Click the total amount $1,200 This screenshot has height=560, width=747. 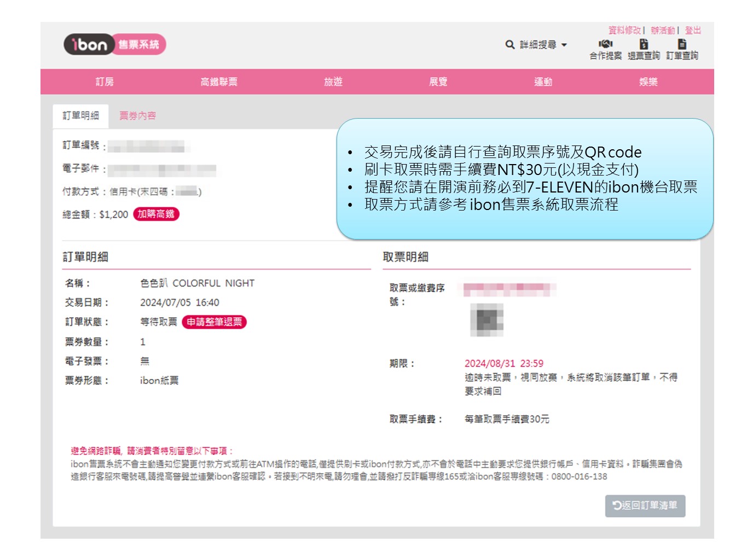pos(114,214)
